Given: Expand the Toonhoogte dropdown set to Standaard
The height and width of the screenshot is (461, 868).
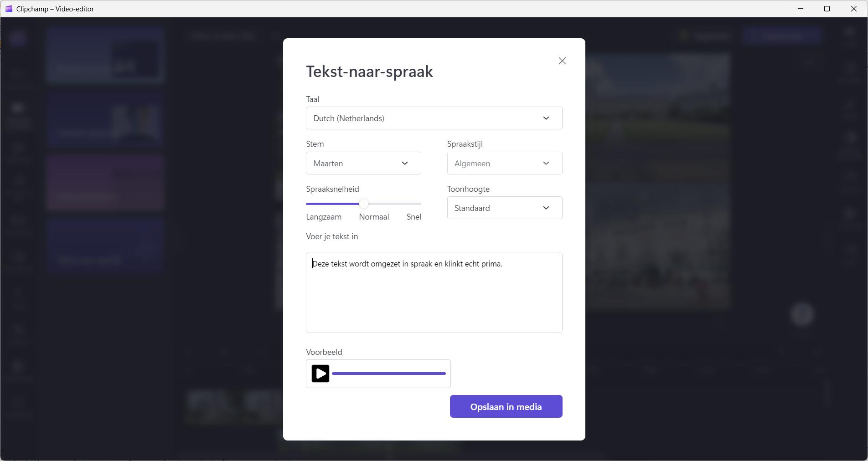Looking at the screenshot, I should pos(504,208).
